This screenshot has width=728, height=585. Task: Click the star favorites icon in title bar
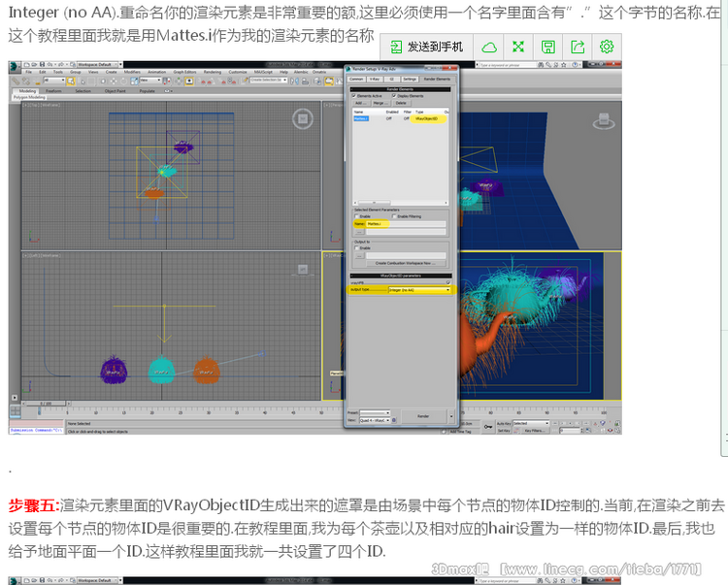564,65
